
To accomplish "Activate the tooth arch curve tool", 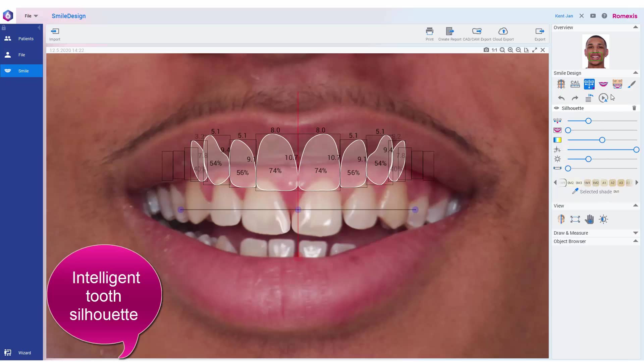I will coord(589,84).
